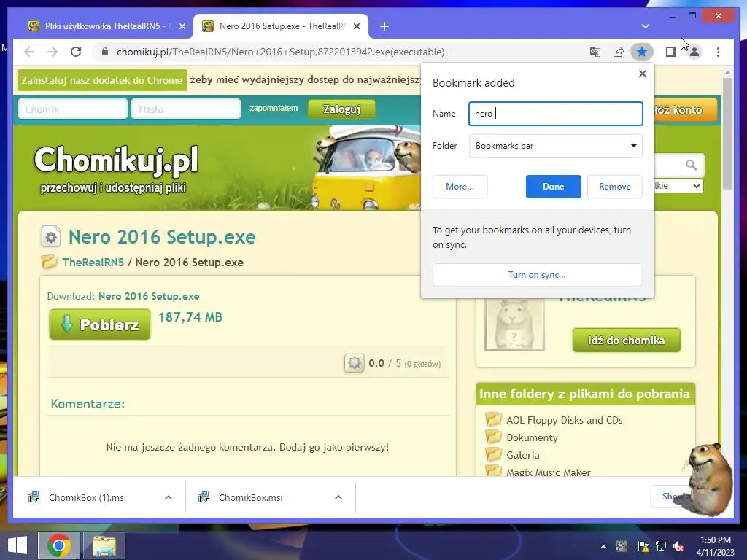The width and height of the screenshot is (747, 560).
Task: Open the Google Translate icon in address bar
Action: 595,52
